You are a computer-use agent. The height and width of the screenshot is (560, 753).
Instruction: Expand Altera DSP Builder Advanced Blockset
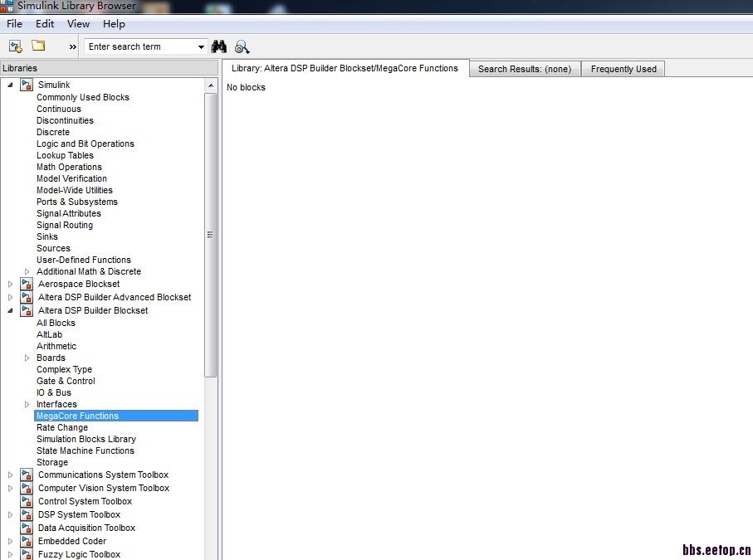pyautogui.click(x=10, y=298)
